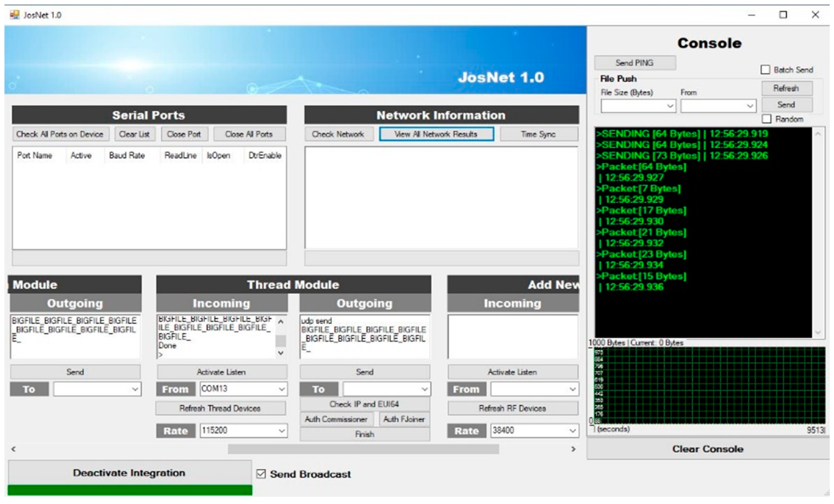Click the Port Name column header
This screenshot has height=504, width=834.
[35, 155]
